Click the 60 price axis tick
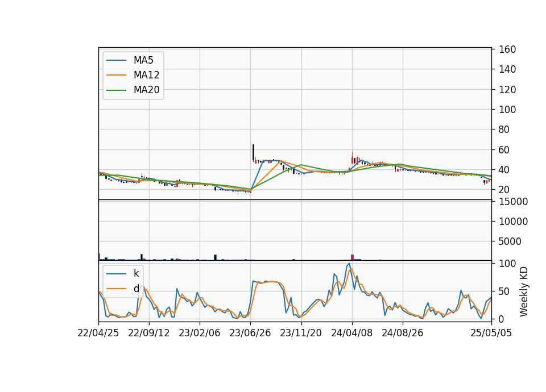This screenshot has height=392, width=546. [x=504, y=150]
